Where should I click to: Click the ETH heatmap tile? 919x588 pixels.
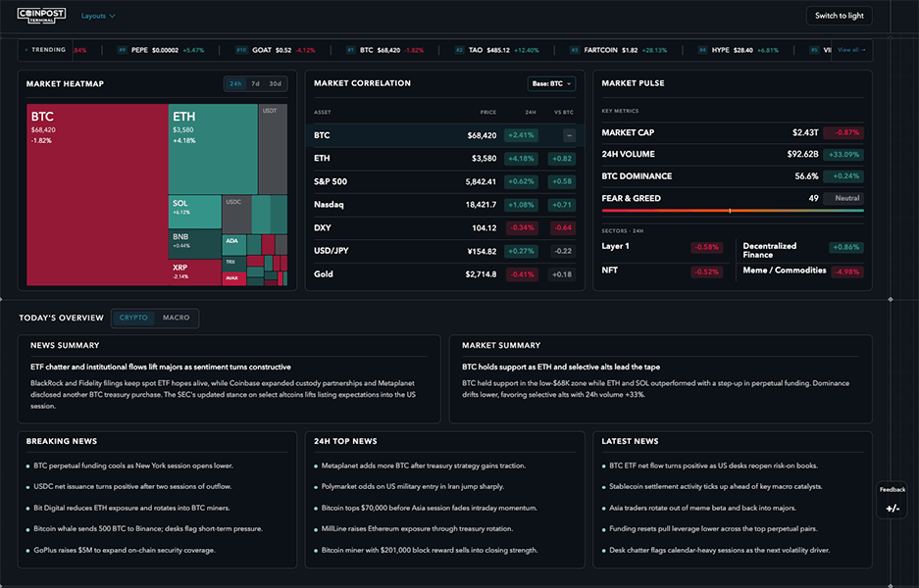click(x=213, y=149)
